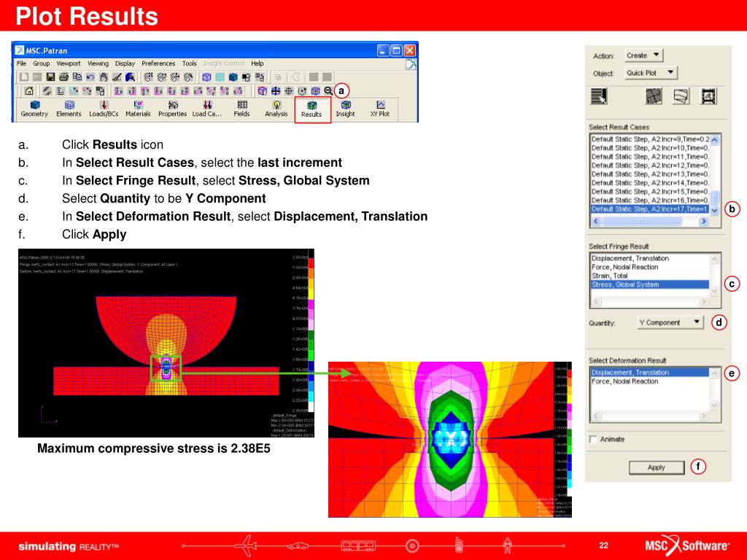Select result case Incr=12
Screen dimensions: 747x560
click(x=650, y=166)
